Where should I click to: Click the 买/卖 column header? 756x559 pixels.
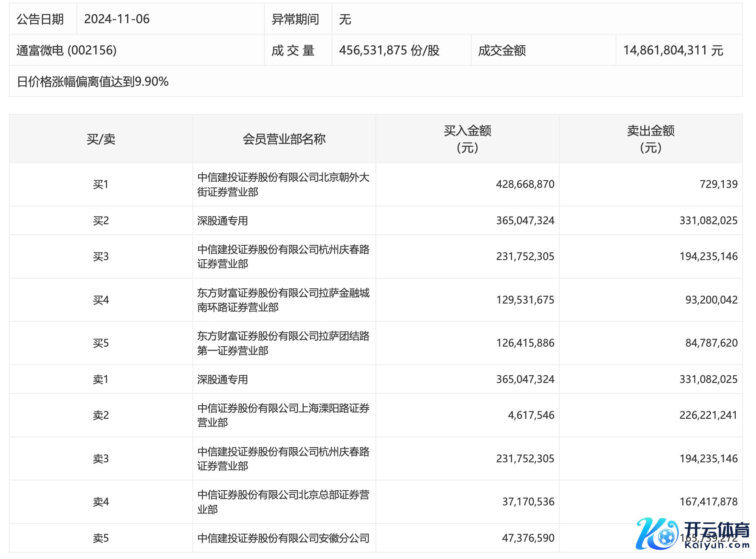pos(101,139)
